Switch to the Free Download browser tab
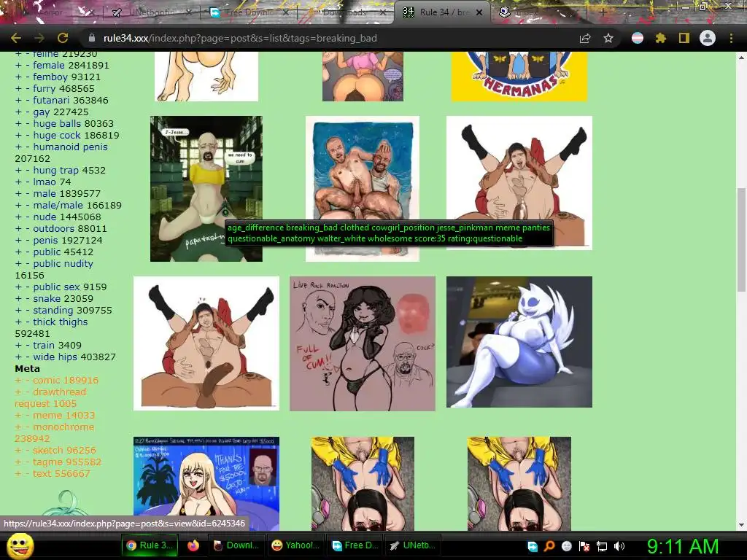The width and height of the screenshot is (747, 560). [x=249, y=12]
